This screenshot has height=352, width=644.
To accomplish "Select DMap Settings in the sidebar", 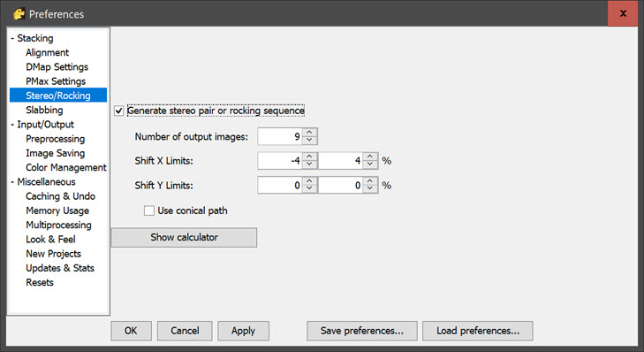I will coord(57,67).
